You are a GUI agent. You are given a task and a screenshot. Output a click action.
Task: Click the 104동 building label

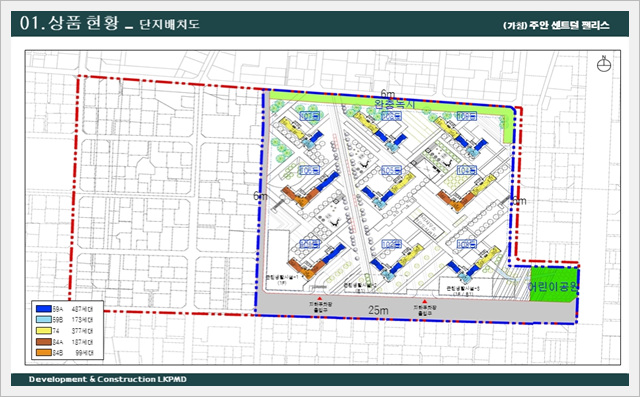467,170
